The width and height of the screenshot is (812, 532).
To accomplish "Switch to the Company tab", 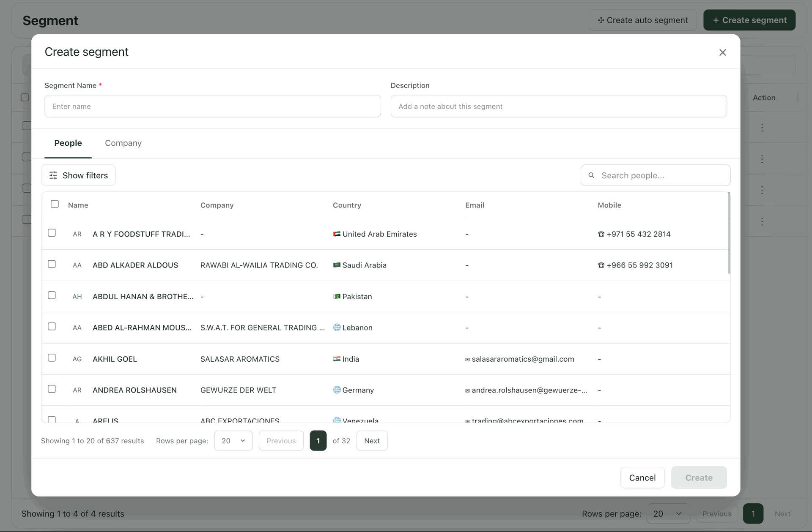I will point(123,143).
